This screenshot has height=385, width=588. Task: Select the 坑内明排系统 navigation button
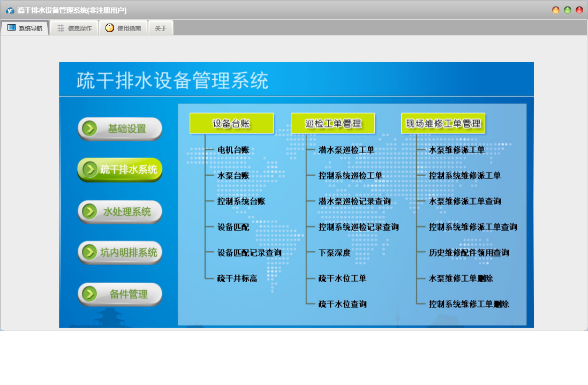click(120, 252)
